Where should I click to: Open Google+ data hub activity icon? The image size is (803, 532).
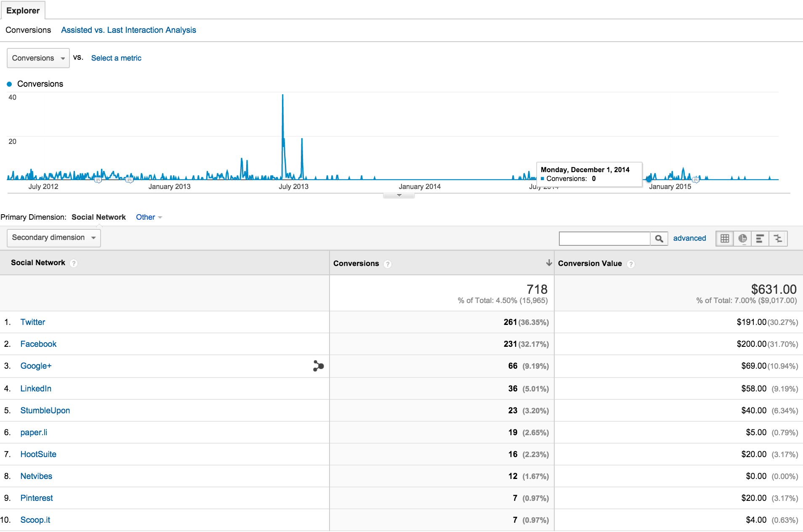(x=318, y=366)
